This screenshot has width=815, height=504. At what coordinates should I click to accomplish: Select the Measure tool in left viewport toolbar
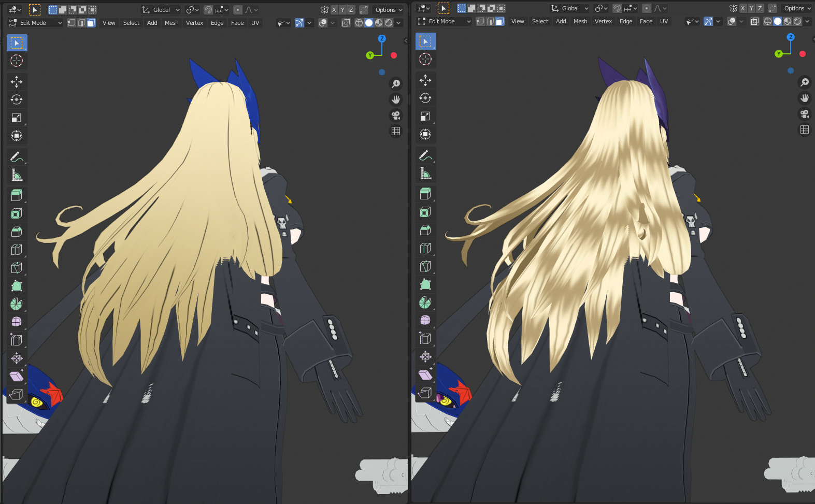(x=17, y=175)
